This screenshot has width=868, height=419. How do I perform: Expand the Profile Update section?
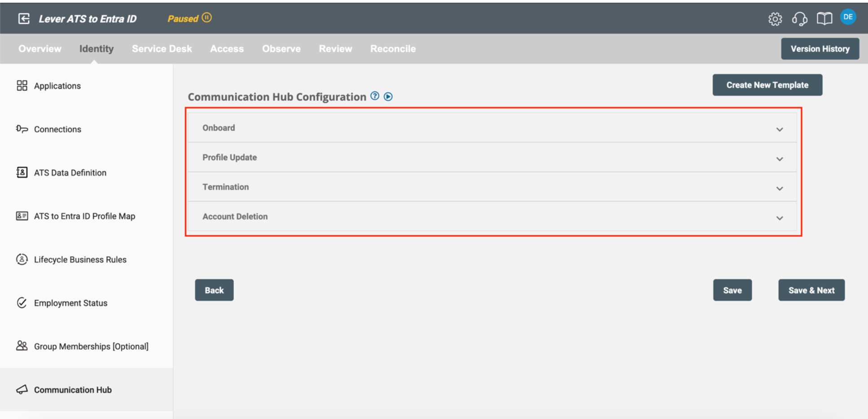[779, 159]
